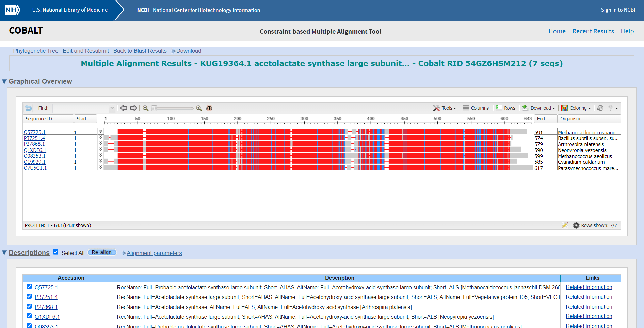
Task: Open the help dropdown arrow next to question mark
Action: tap(617, 108)
